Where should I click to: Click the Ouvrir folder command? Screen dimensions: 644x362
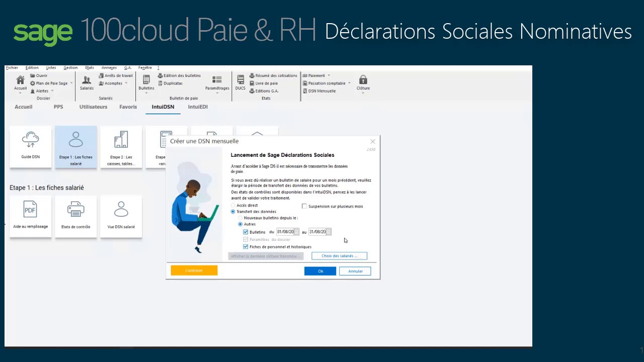tap(39, 75)
